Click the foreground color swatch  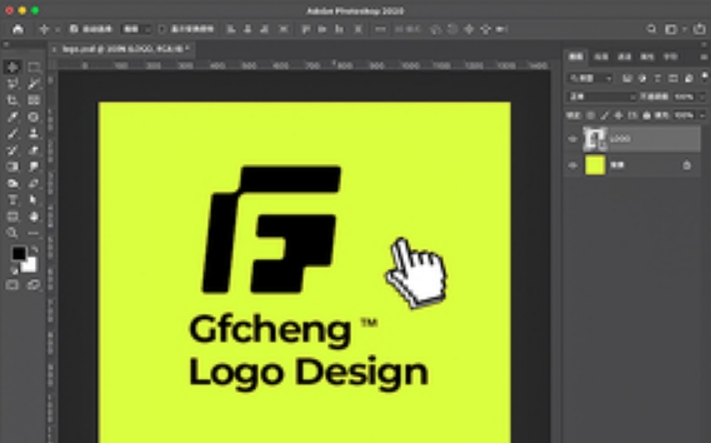19,253
